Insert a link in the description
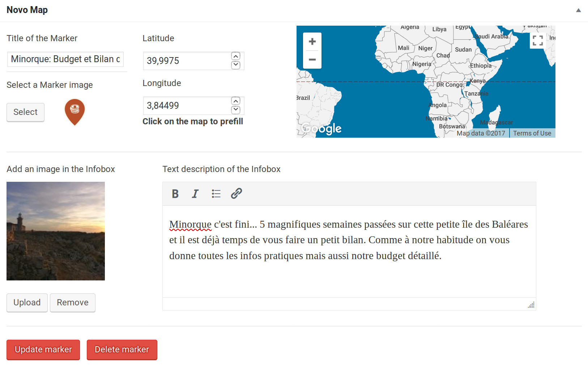This screenshot has width=588, height=365. (x=236, y=194)
